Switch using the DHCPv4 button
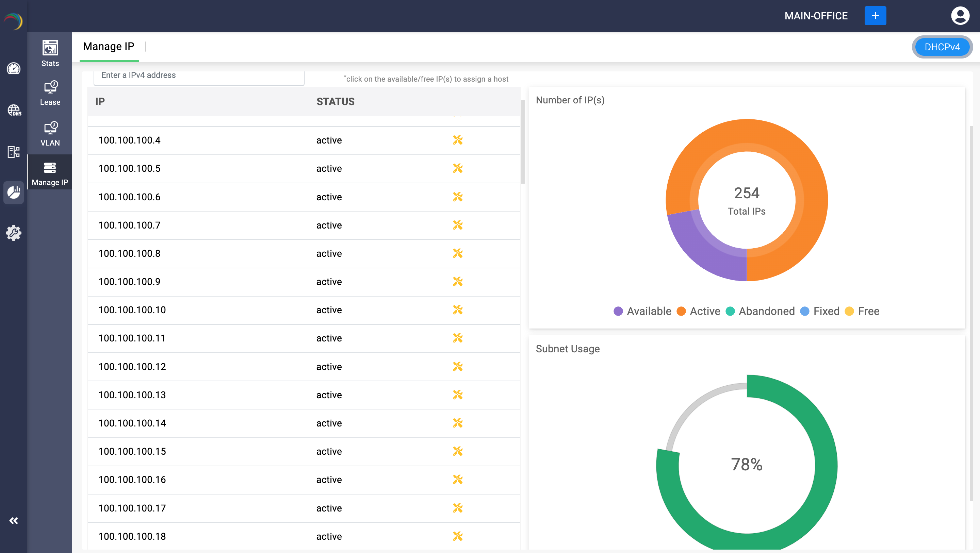Screen dimensions: 980x553 click(x=942, y=47)
